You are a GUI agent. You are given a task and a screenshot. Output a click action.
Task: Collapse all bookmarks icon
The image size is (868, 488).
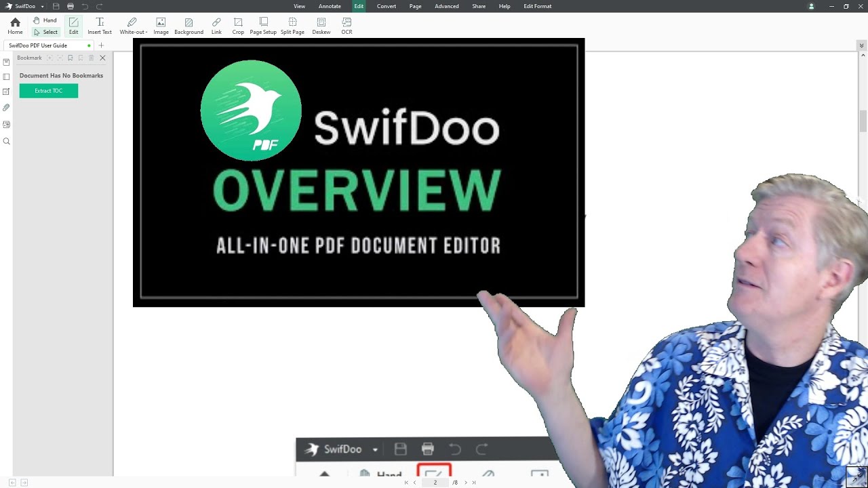point(60,58)
